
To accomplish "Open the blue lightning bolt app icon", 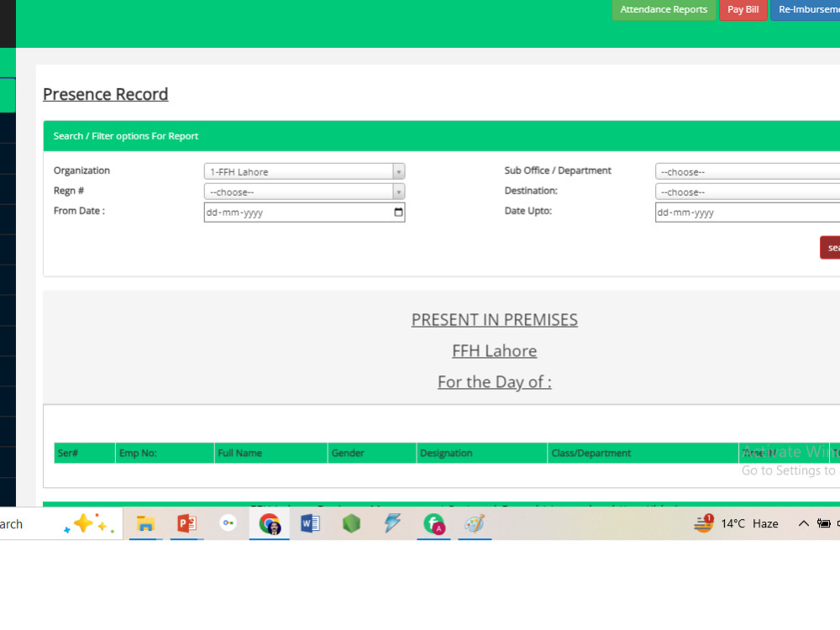I will tap(392, 522).
